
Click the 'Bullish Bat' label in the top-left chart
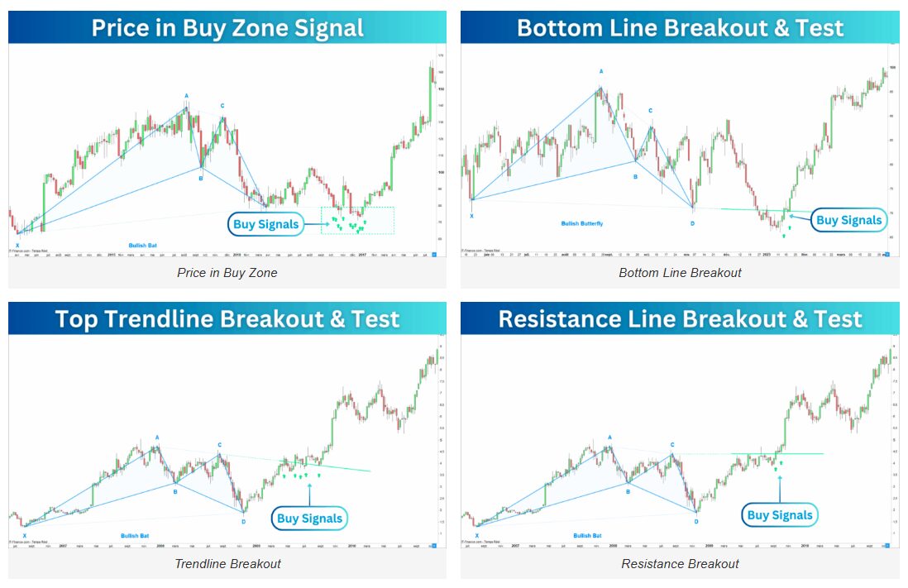(143, 246)
